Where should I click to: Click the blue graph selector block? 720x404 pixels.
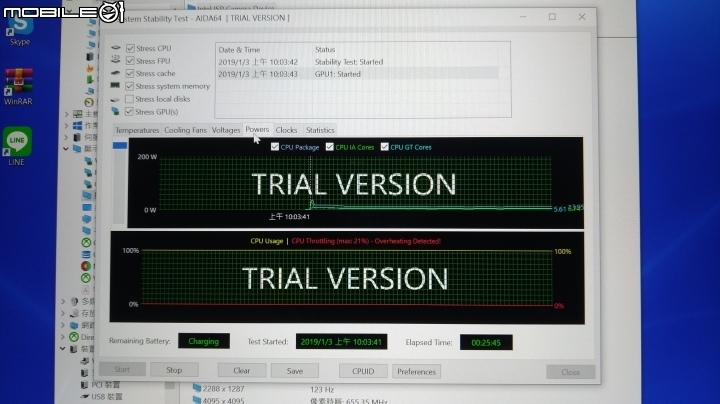point(120,146)
